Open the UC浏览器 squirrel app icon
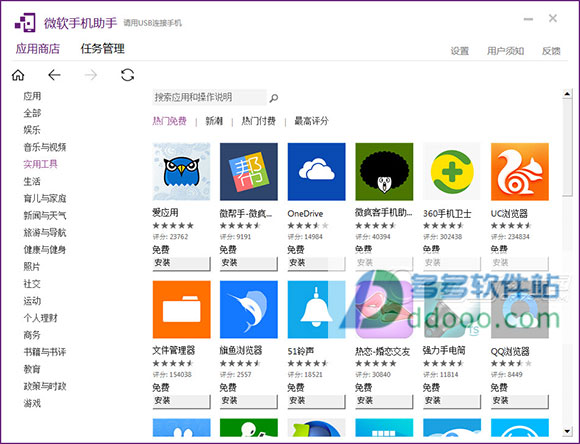 pos(520,172)
